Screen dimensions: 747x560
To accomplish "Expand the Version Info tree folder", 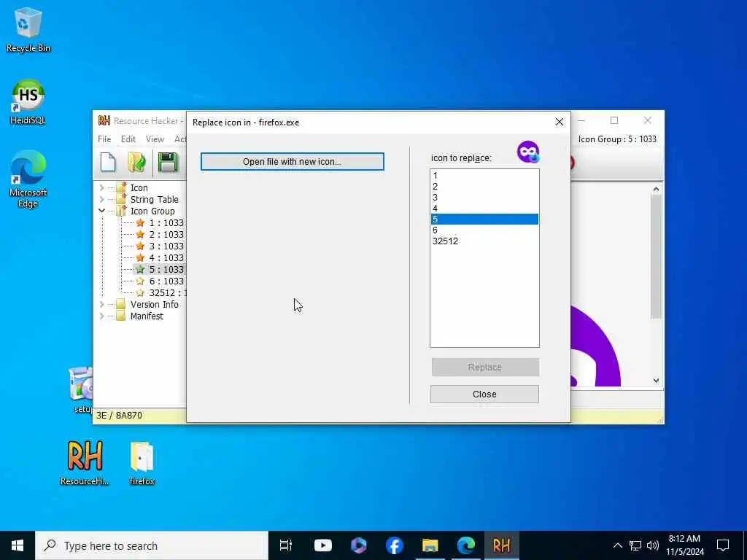I will [x=101, y=304].
